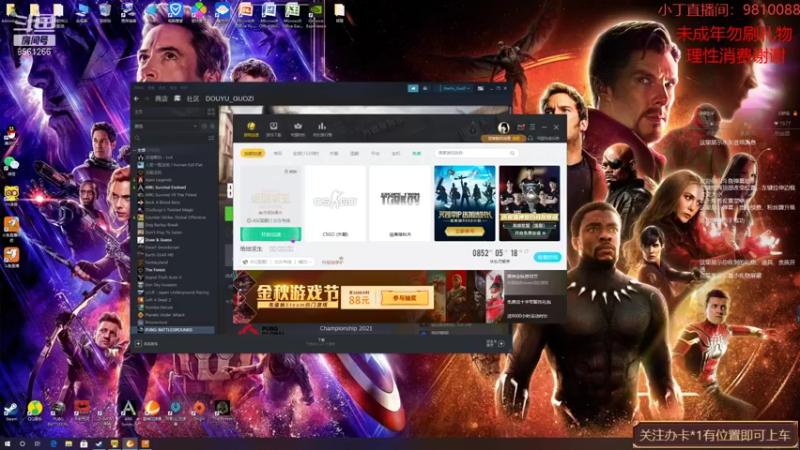Open the Steam Big Picture mode icon

480,88
